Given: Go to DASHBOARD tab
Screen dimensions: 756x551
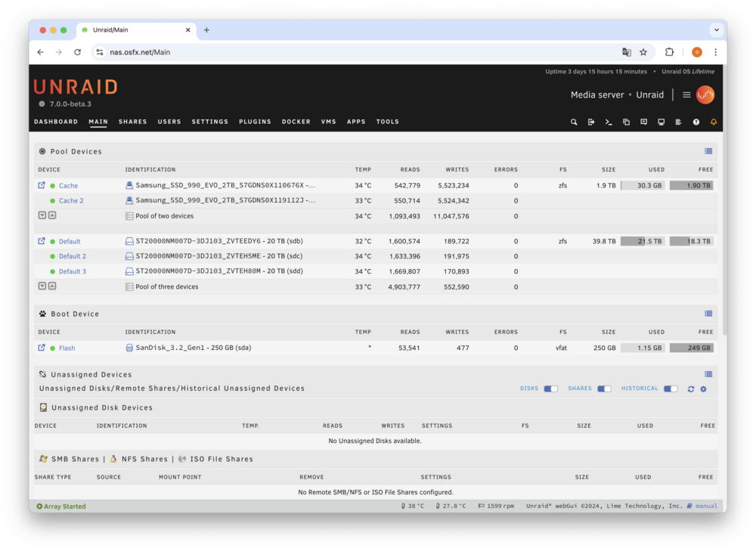Looking at the screenshot, I should (56, 122).
